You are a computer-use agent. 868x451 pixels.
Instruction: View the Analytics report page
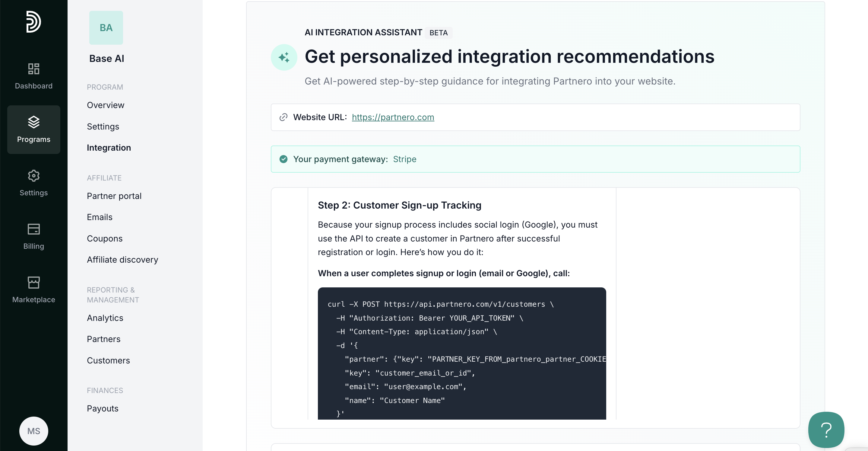coord(105,318)
